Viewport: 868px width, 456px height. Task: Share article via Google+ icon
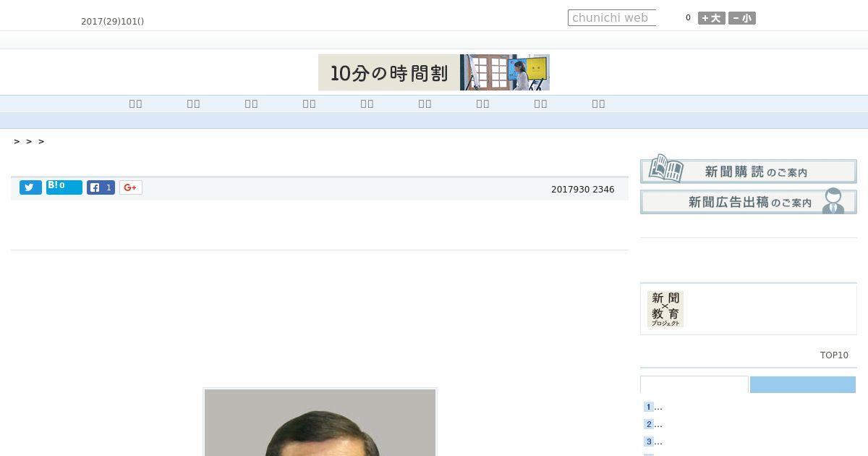click(x=131, y=187)
